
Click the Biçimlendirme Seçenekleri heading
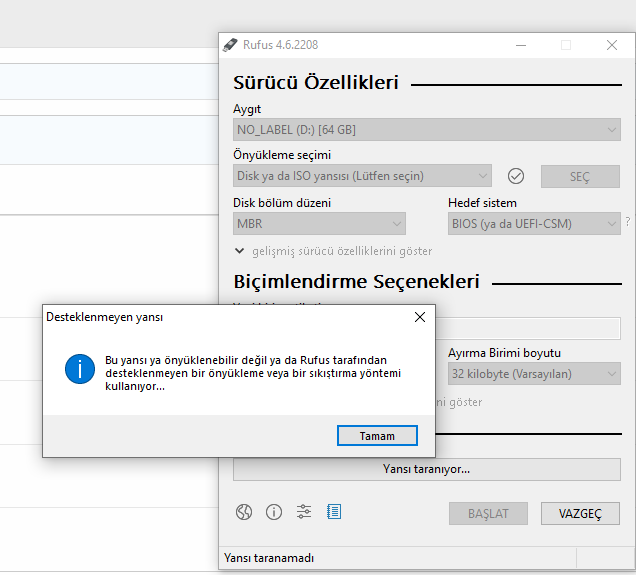(357, 281)
